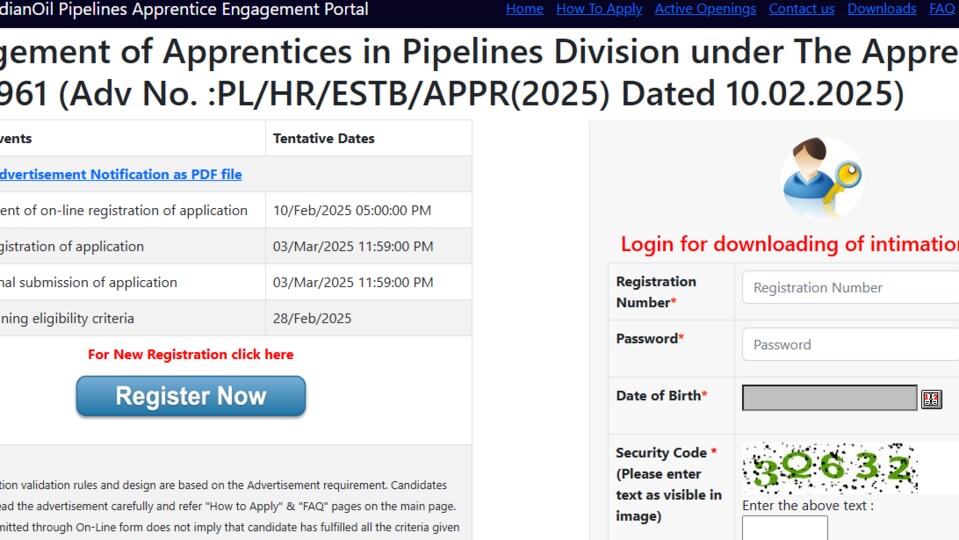959x540 pixels.
Task: Open the Home menu link
Action: coord(524,9)
